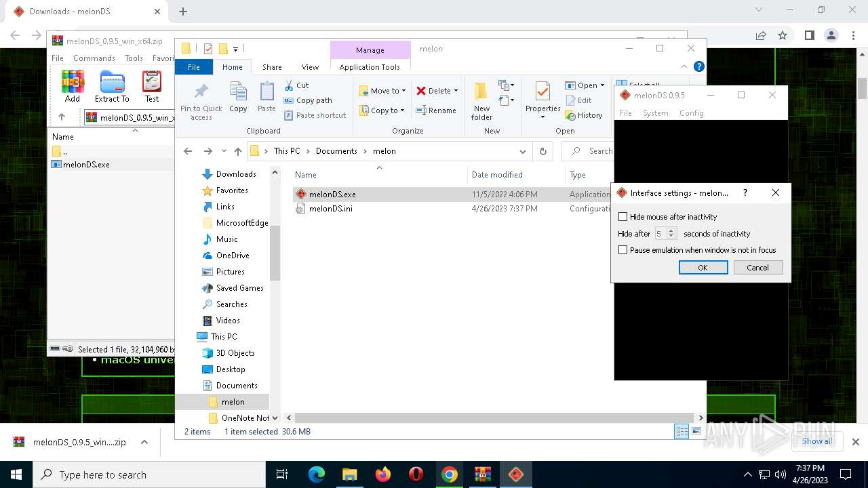
Task: Click the Paste icon in Explorer ribbon
Action: [x=267, y=97]
